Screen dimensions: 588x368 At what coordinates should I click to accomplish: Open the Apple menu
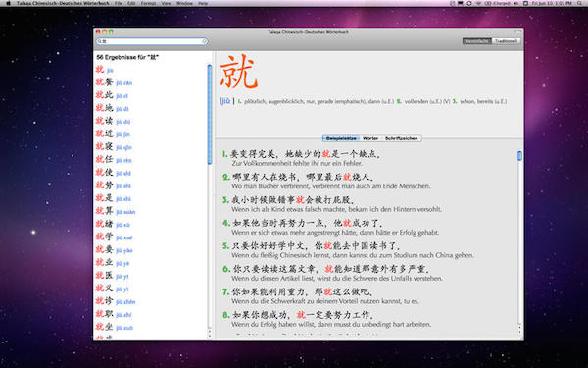8,3
